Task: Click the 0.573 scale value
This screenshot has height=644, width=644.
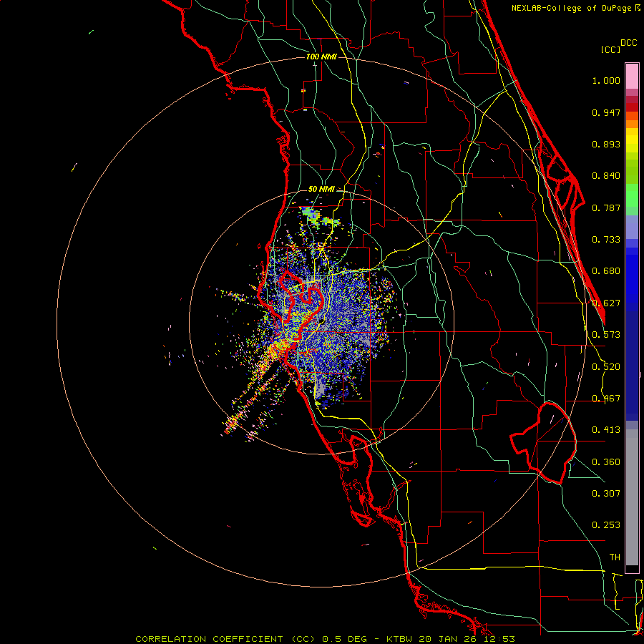Action: click(x=606, y=334)
